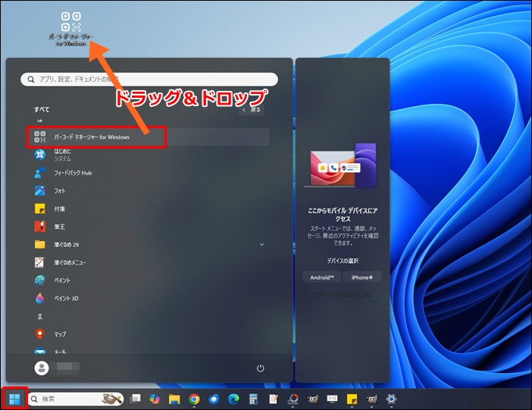Click the は letter group header

pos(39,120)
